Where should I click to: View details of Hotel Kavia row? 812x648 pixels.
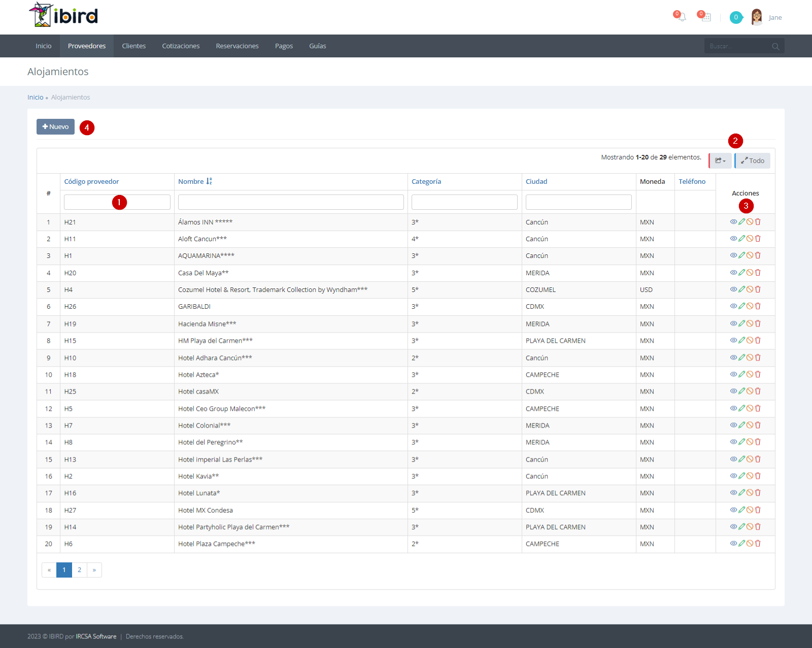(733, 476)
